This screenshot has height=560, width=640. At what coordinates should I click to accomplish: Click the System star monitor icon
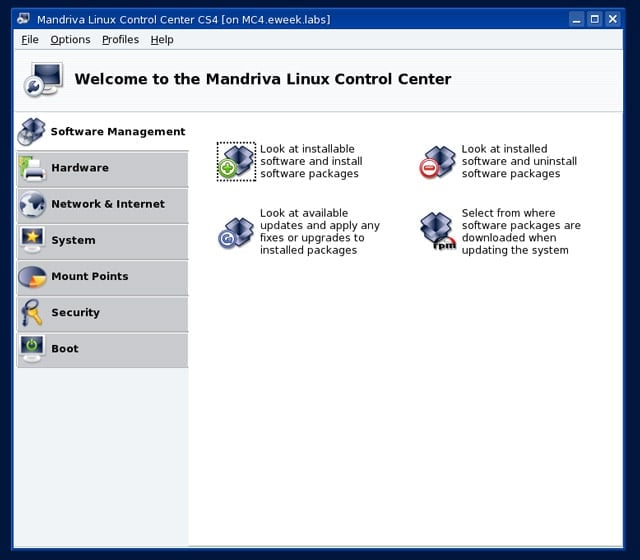(32, 240)
